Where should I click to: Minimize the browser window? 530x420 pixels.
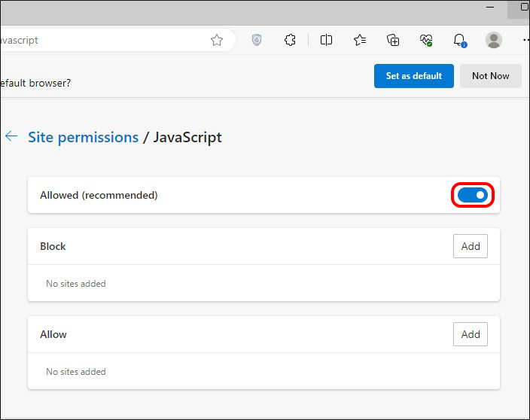(490, 7)
